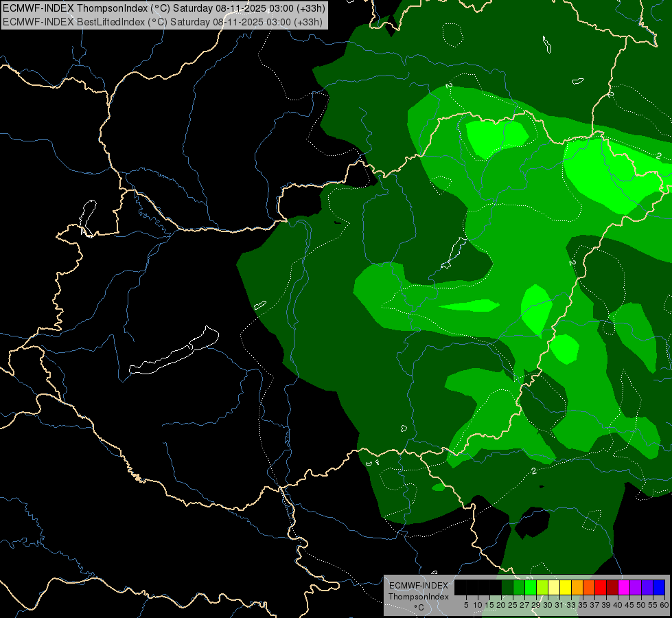Click the long white lake outline on the map

[174, 351]
